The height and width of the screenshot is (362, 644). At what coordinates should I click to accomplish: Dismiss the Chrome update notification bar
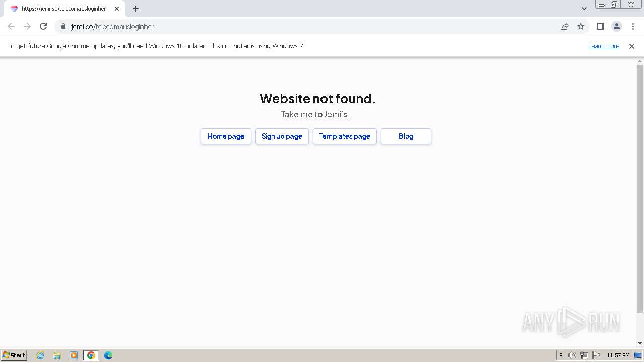click(632, 46)
